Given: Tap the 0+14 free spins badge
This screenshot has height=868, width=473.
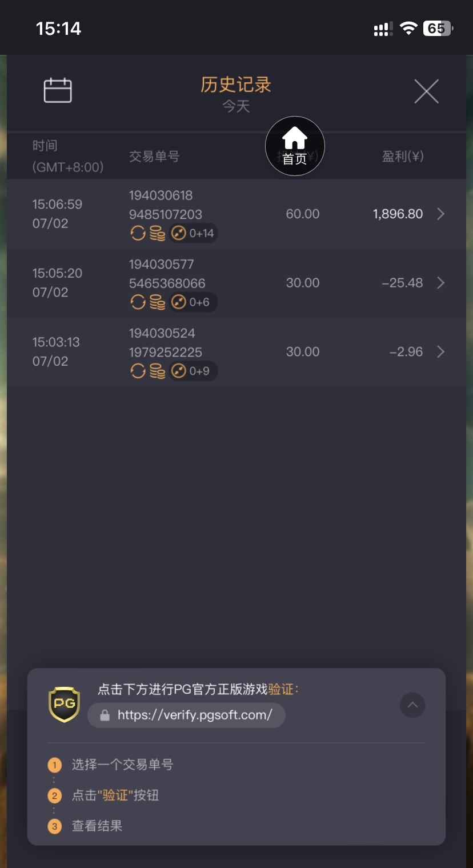Looking at the screenshot, I should click(x=194, y=233).
